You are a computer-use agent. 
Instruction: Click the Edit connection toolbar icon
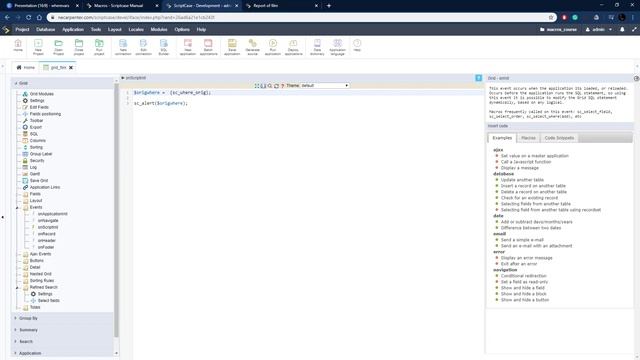tap(143, 47)
